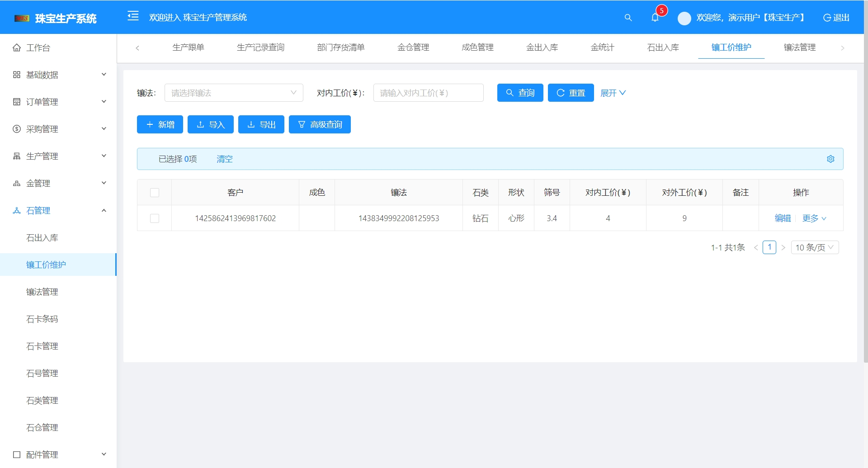The height and width of the screenshot is (468, 868).
Task: Select the 工作台 home icon in sidebar
Action: tap(16, 47)
